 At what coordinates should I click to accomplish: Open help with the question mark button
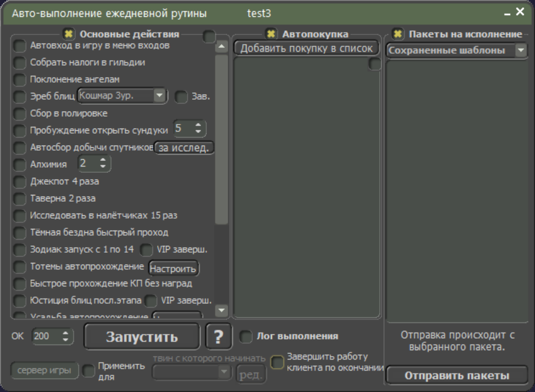click(218, 336)
